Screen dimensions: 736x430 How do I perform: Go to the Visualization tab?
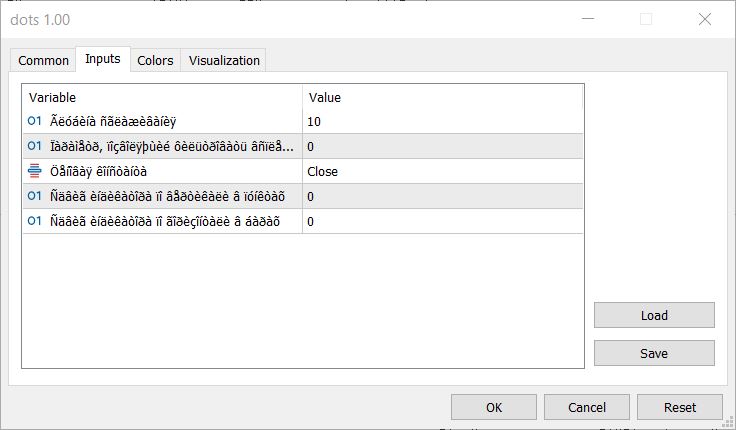tap(224, 61)
